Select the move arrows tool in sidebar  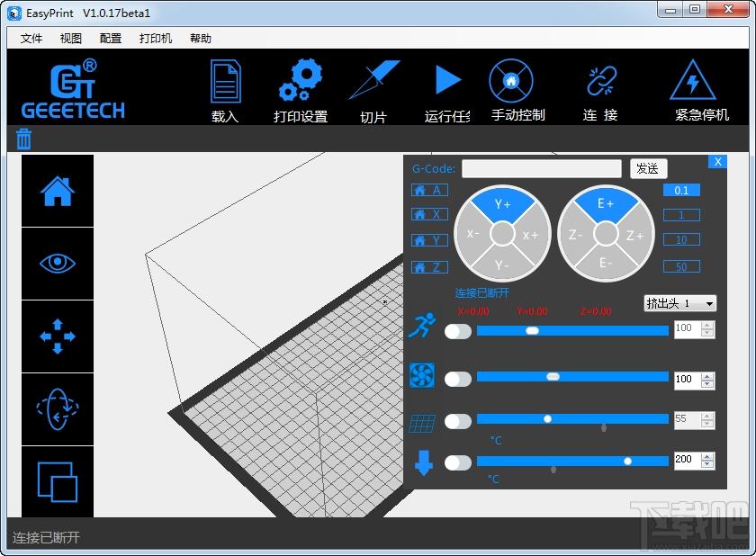pos(58,336)
